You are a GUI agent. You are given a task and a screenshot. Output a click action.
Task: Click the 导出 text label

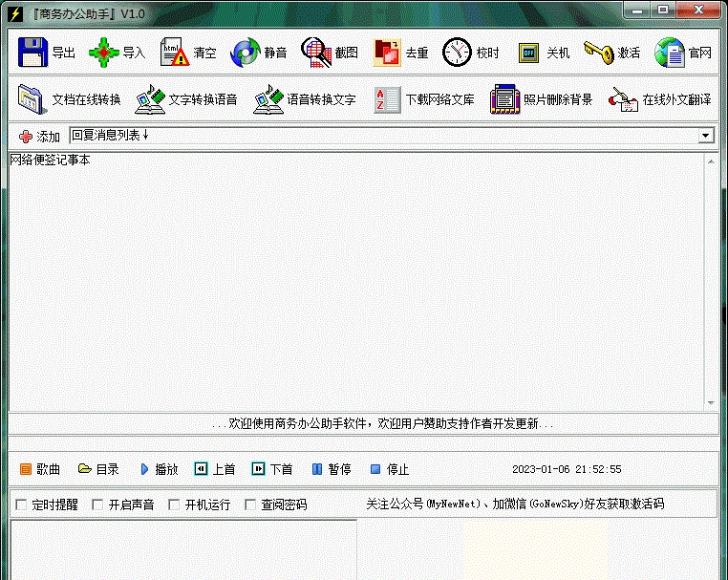click(x=64, y=53)
